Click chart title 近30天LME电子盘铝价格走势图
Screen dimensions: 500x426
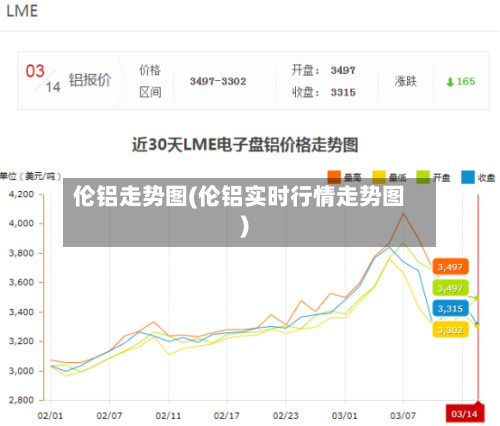click(245, 145)
